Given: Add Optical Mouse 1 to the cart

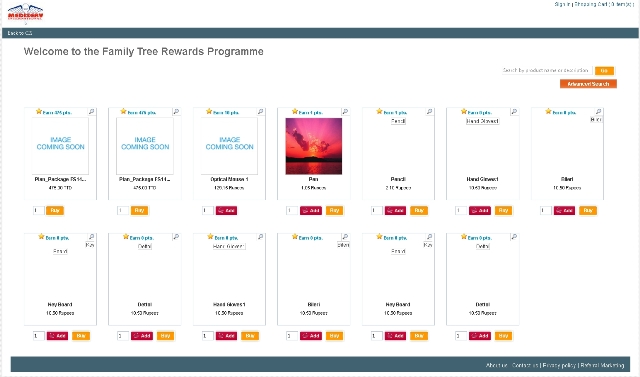Looking at the screenshot, I should tap(227, 211).
